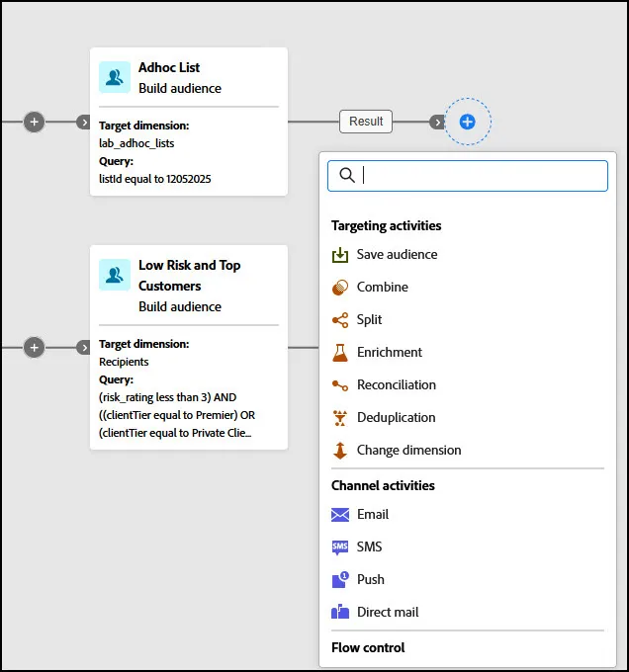Click plus button before Adhoc List node
Image resolution: width=629 pixels, height=672 pixels.
tap(35, 123)
